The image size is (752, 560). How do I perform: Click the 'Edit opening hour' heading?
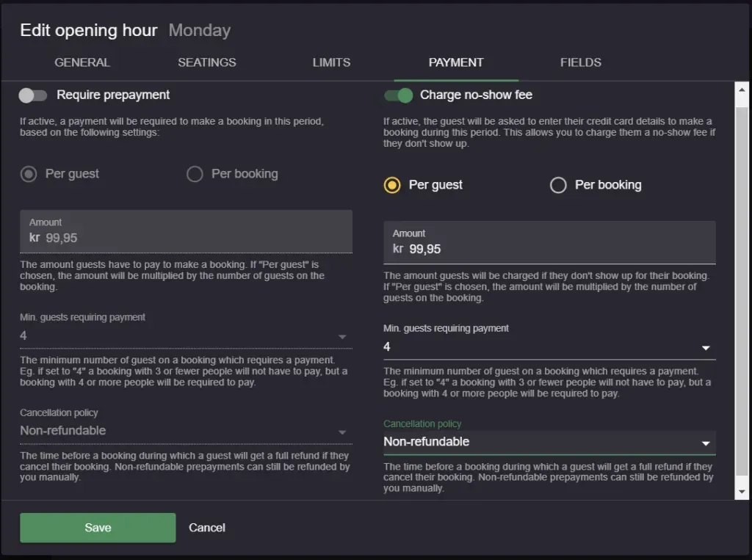[89, 30]
